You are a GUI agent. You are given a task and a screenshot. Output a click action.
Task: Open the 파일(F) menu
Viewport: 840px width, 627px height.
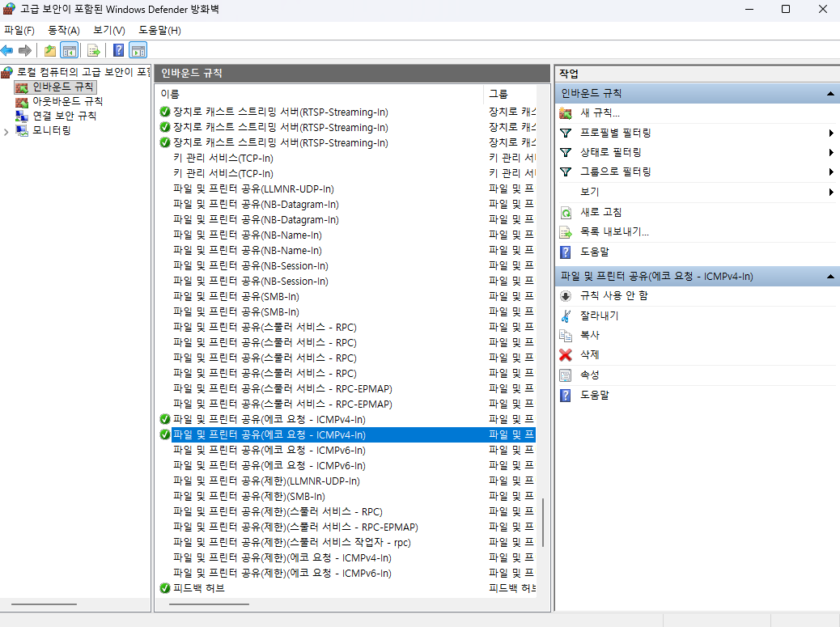19,31
